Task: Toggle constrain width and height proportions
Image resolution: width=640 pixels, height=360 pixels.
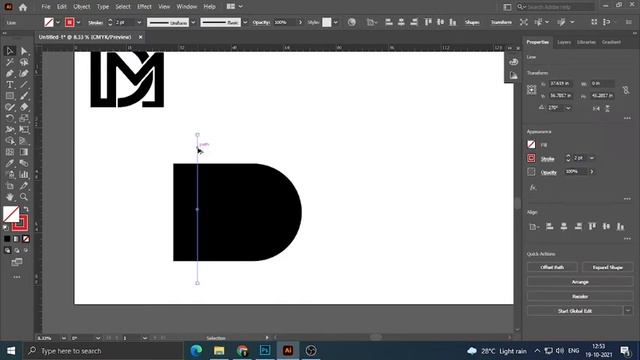Action: 626,90
